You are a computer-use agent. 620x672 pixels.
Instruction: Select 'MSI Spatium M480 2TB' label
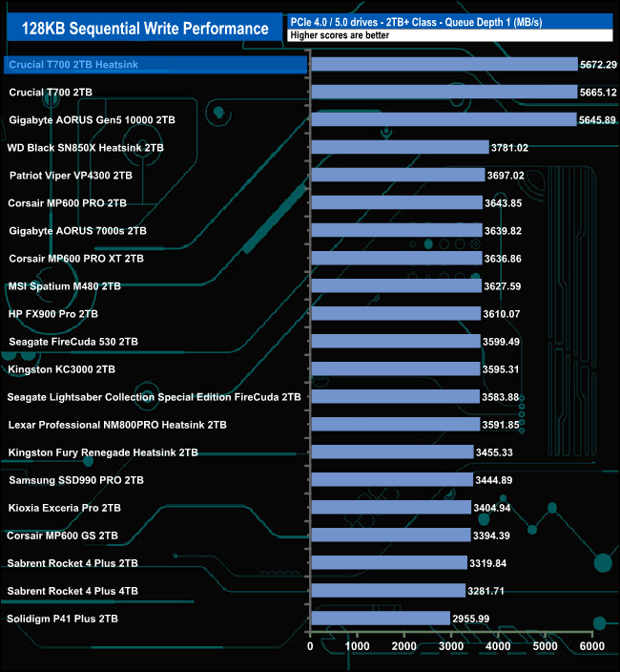pos(65,286)
